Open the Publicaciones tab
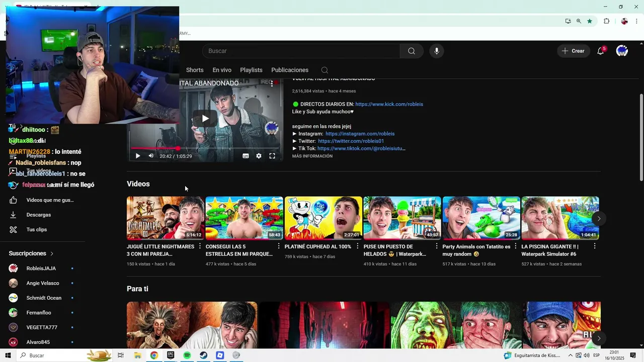 pos(290,70)
